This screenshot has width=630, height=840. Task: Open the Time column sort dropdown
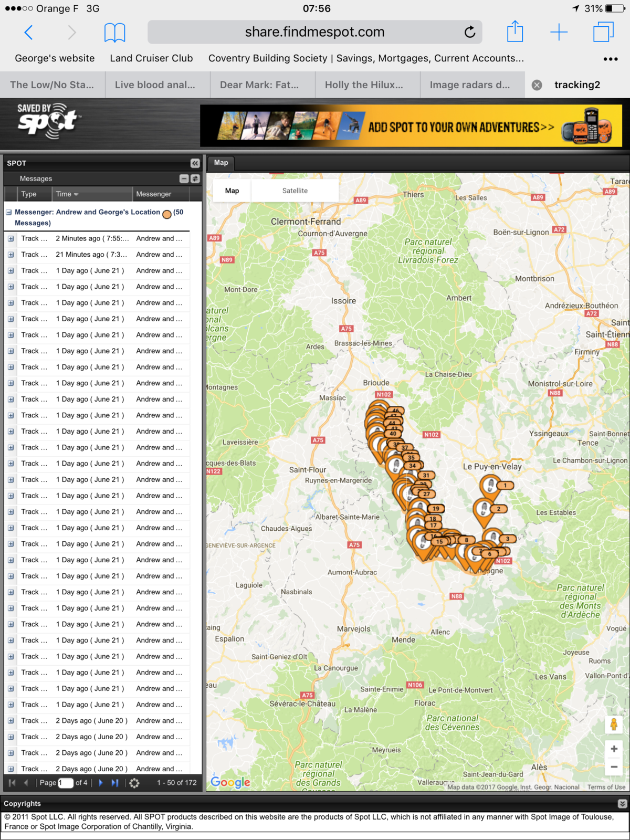(x=76, y=194)
